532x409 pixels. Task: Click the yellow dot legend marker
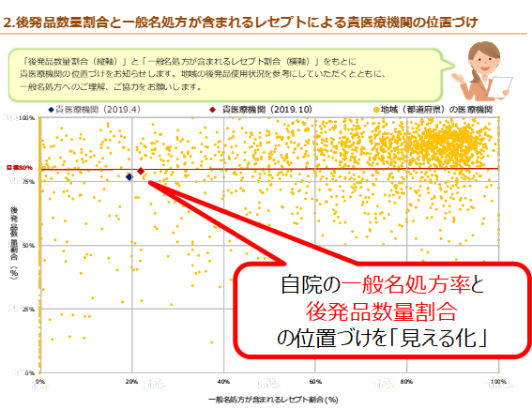pos(376,110)
